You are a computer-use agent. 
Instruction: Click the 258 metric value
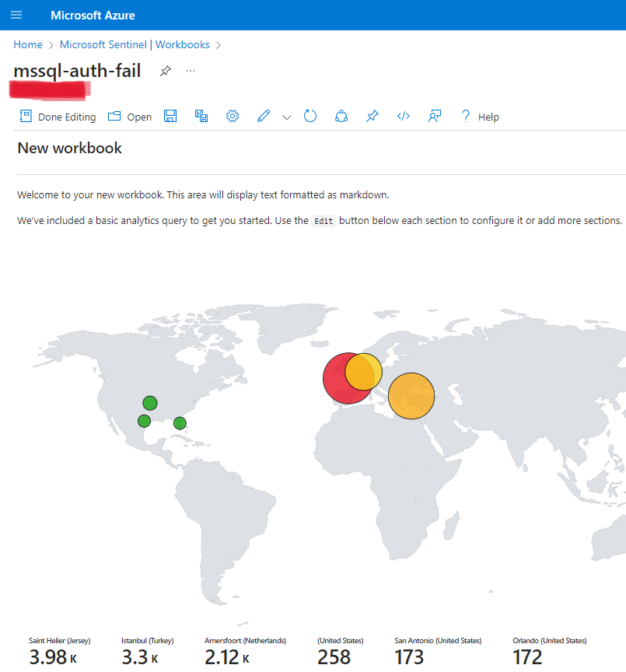(334, 657)
